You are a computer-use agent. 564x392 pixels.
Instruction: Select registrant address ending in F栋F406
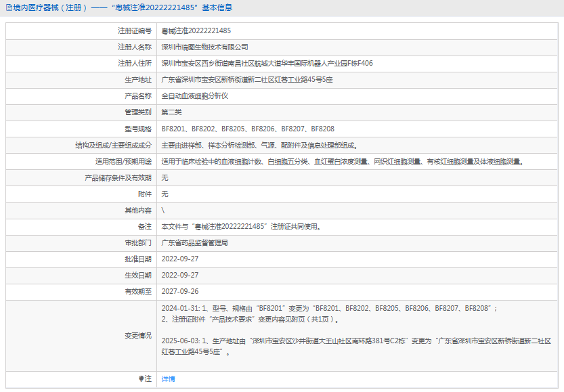pyautogui.click(x=267, y=63)
